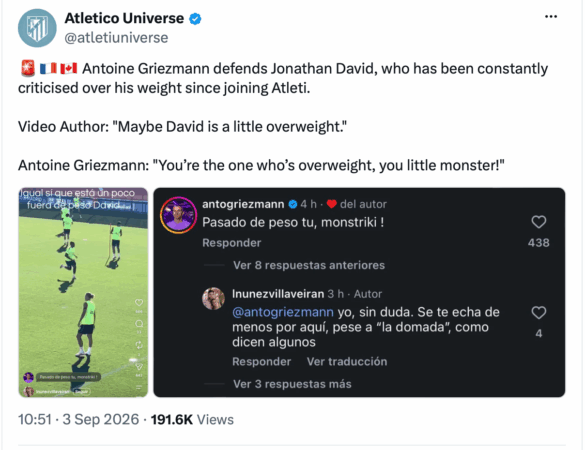Click the Atletico Universe profile avatar
Image resolution: width=585 pixels, height=450 pixels.
point(37,28)
